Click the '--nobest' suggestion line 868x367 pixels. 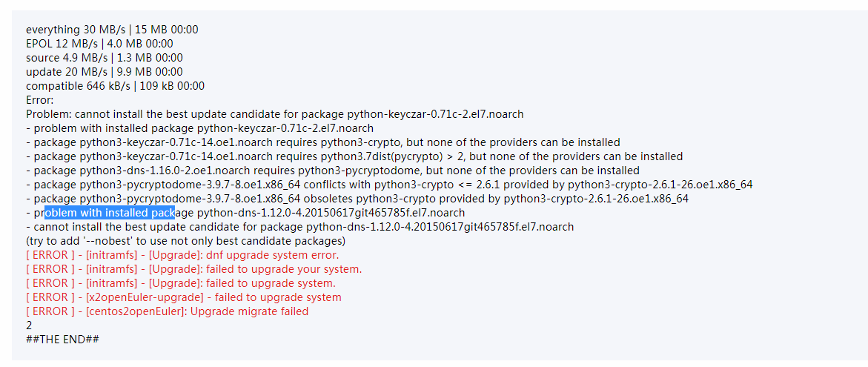(185, 241)
